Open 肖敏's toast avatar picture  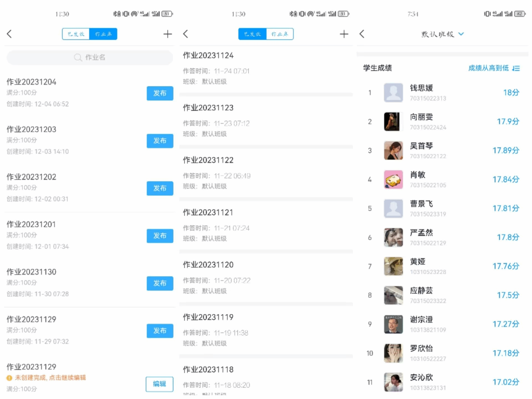click(393, 180)
